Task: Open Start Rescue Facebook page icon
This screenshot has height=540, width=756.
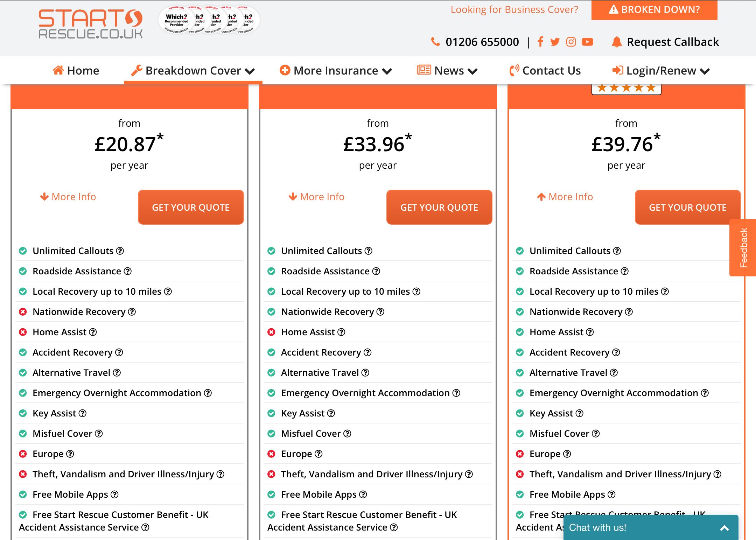Action: [x=540, y=42]
